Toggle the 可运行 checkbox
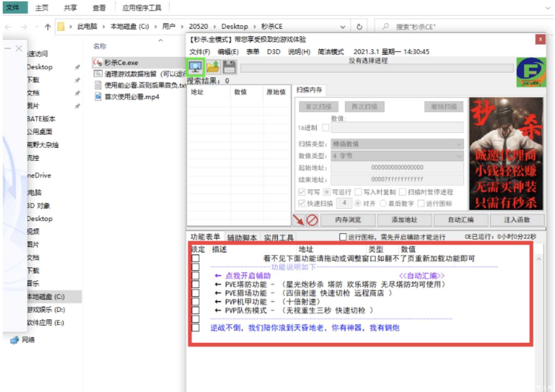This screenshot has width=555, height=392. click(x=327, y=192)
